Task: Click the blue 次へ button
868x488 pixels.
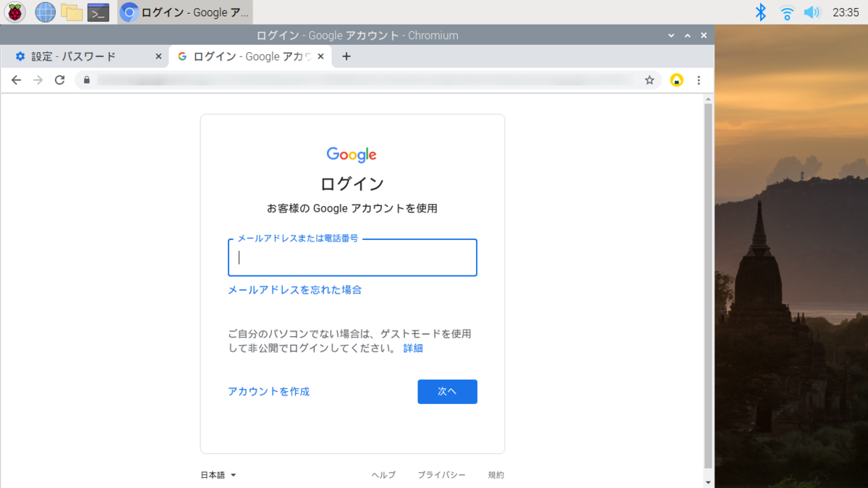Action: click(447, 391)
